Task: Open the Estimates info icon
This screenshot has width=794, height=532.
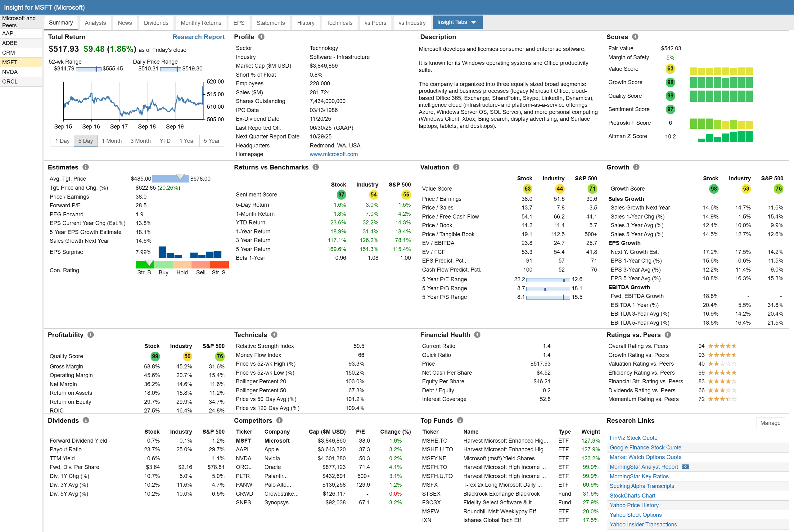Action: click(x=86, y=167)
